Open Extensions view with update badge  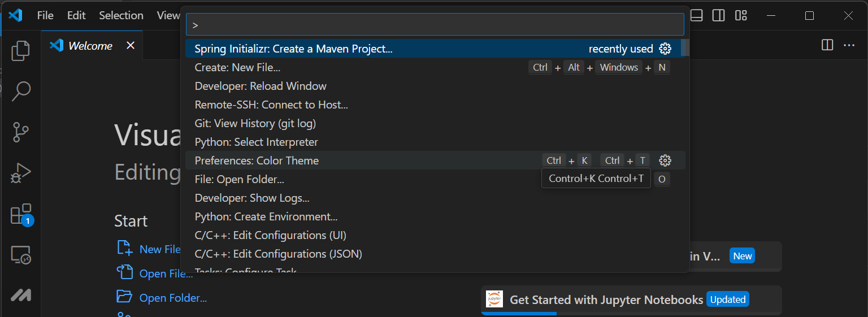[x=21, y=215]
